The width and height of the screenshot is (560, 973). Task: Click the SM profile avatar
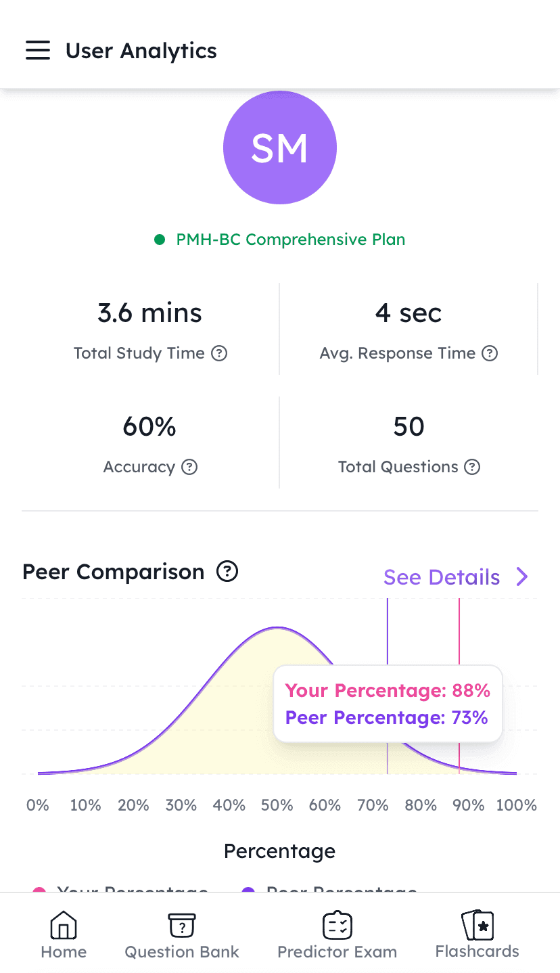pos(280,148)
